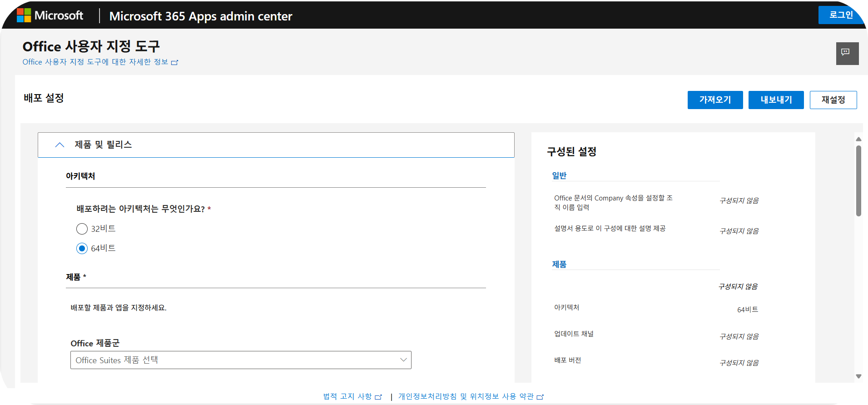Click the 배포 설정 heading
Screen dimensions: 868x405
(x=44, y=98)
